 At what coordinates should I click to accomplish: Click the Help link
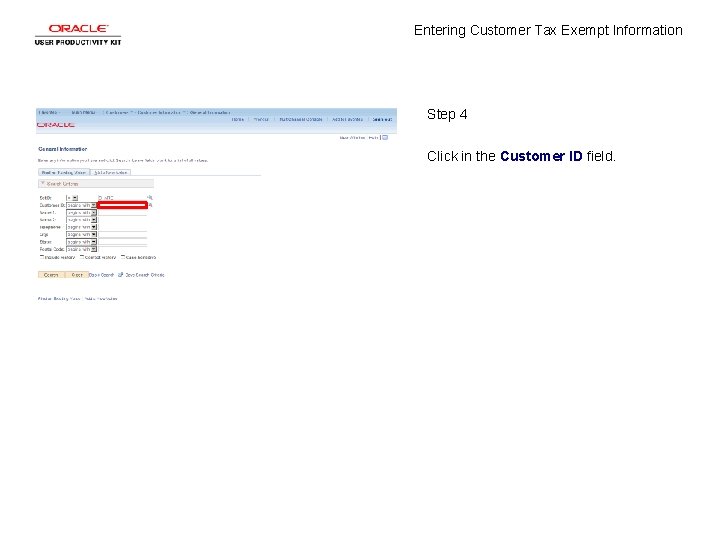pyautogui.click(x=373, y=138)
